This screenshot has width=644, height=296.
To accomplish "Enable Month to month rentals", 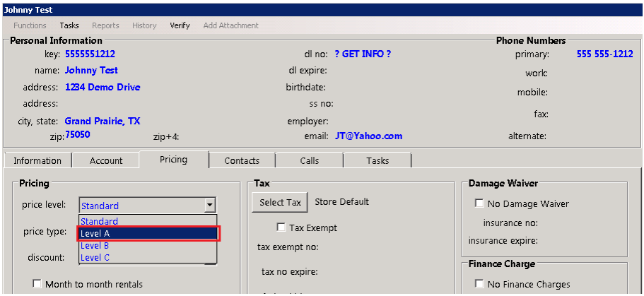I will click(37, 284).
